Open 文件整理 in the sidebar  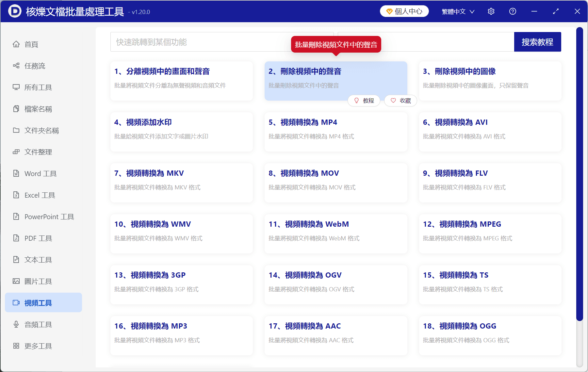tap(43, 152)
